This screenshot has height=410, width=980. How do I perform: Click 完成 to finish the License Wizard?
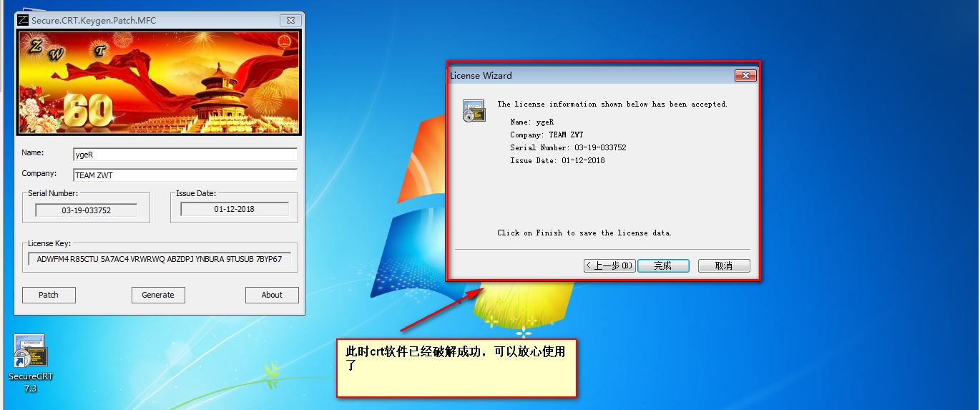(663, 265)
